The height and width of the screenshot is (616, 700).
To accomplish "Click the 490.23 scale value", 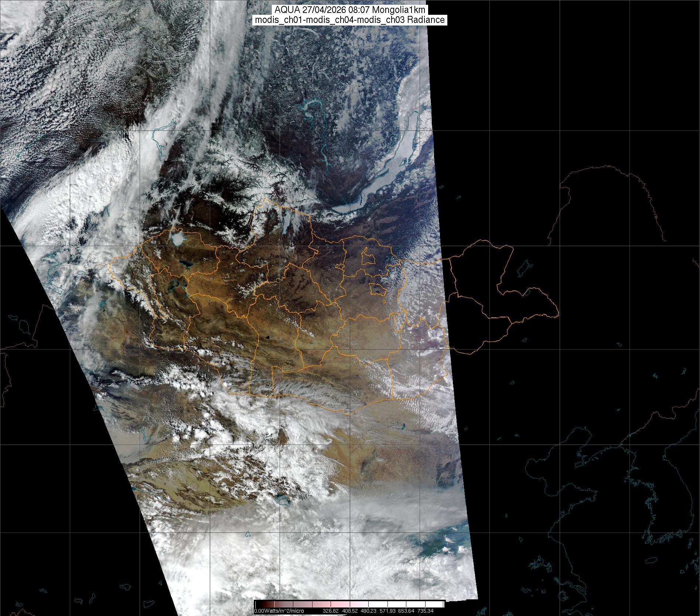I will (x=369, y=611).
